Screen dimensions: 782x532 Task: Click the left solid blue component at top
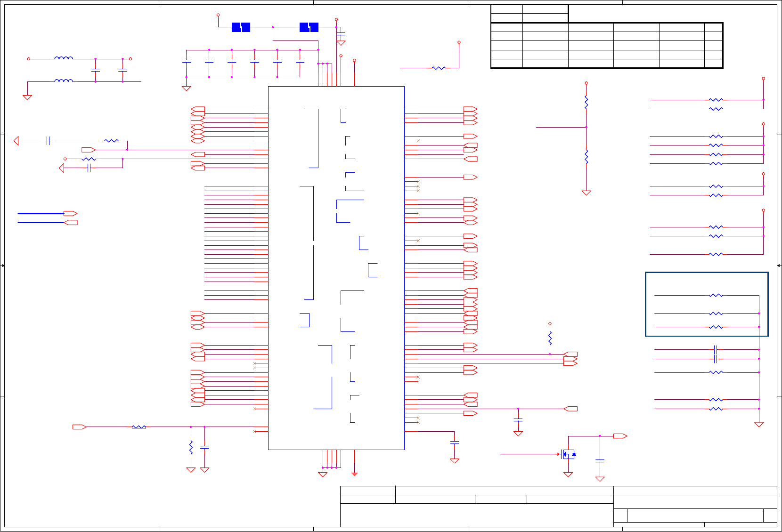241,27
